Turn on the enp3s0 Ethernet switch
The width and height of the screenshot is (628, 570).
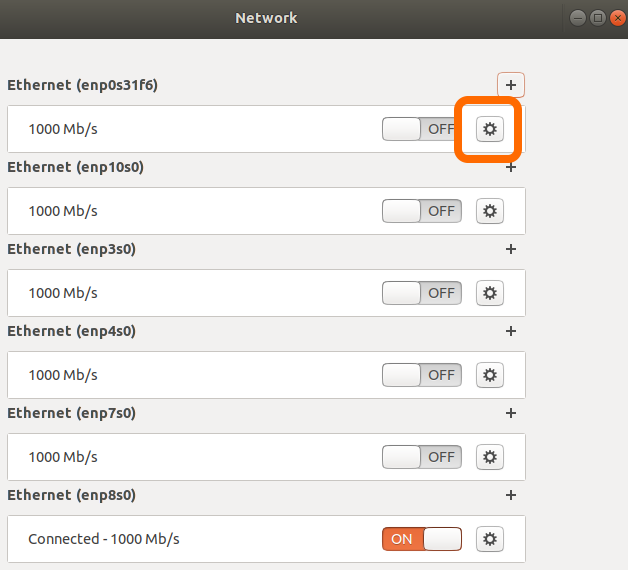[422, 293]
